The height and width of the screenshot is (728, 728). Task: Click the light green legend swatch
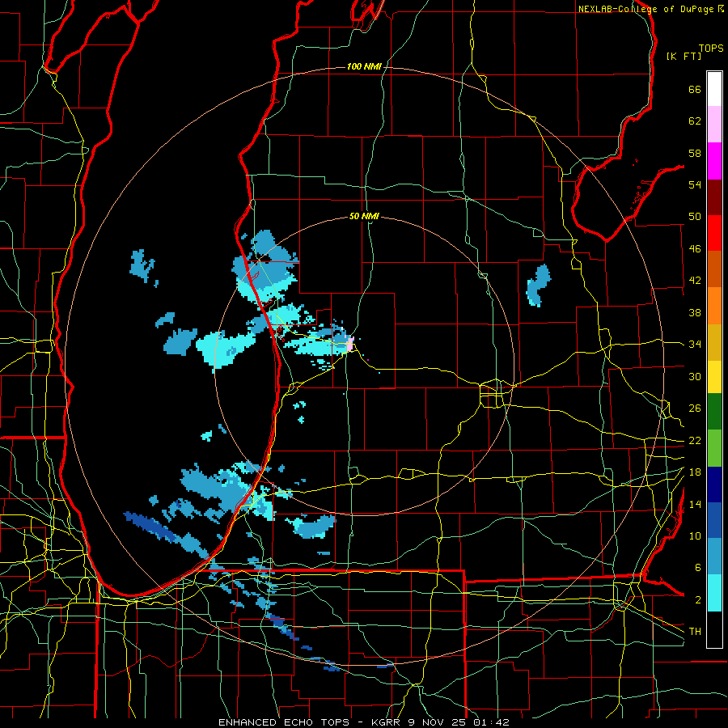[714, 447]
